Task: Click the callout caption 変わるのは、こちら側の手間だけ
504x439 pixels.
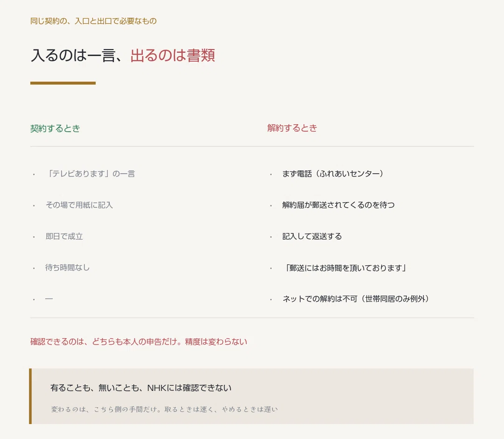Action: tap(106, 410)
